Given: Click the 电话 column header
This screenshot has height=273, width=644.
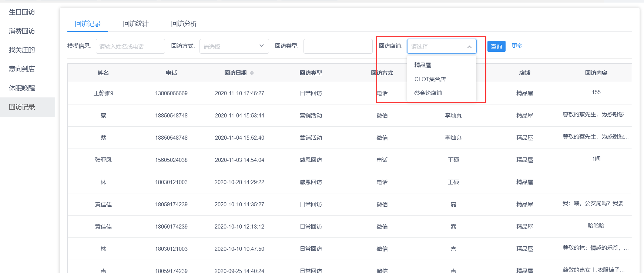Looking at the screenshot, I should [x=171, y=73].
